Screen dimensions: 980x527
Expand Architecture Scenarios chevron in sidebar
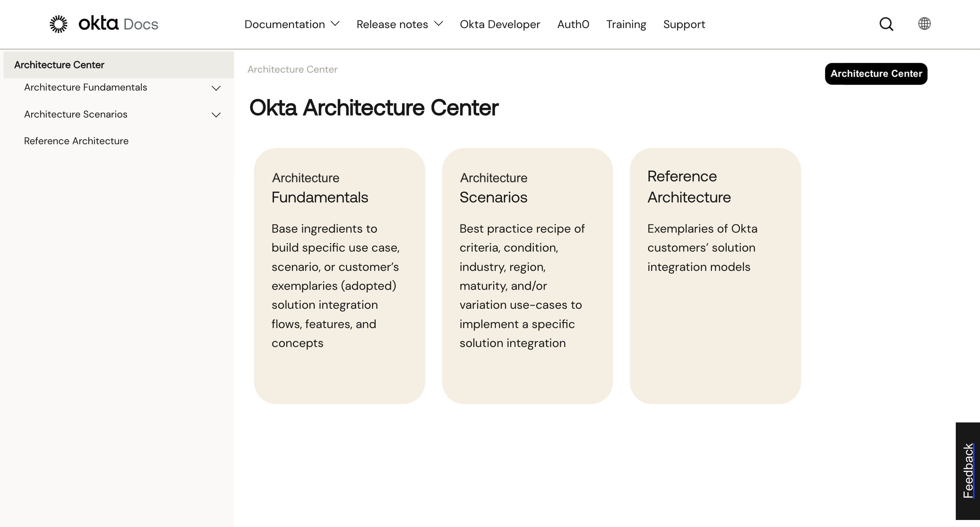216,115
